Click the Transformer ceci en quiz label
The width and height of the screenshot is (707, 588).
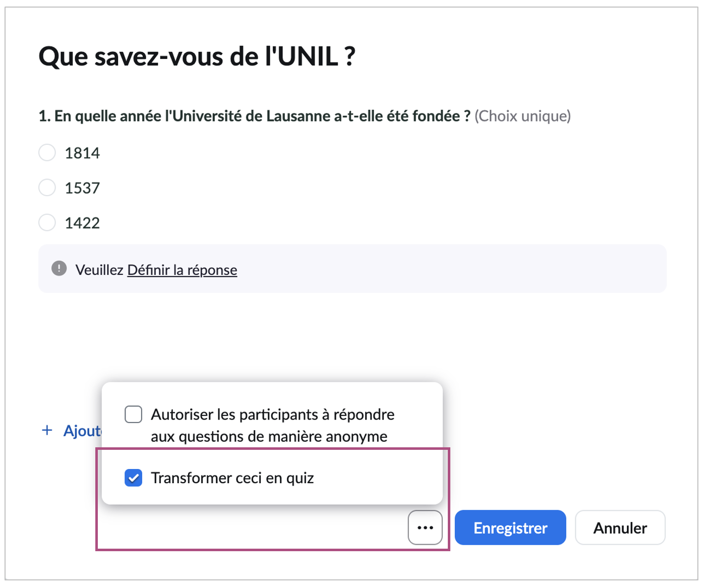click(232, 478)
